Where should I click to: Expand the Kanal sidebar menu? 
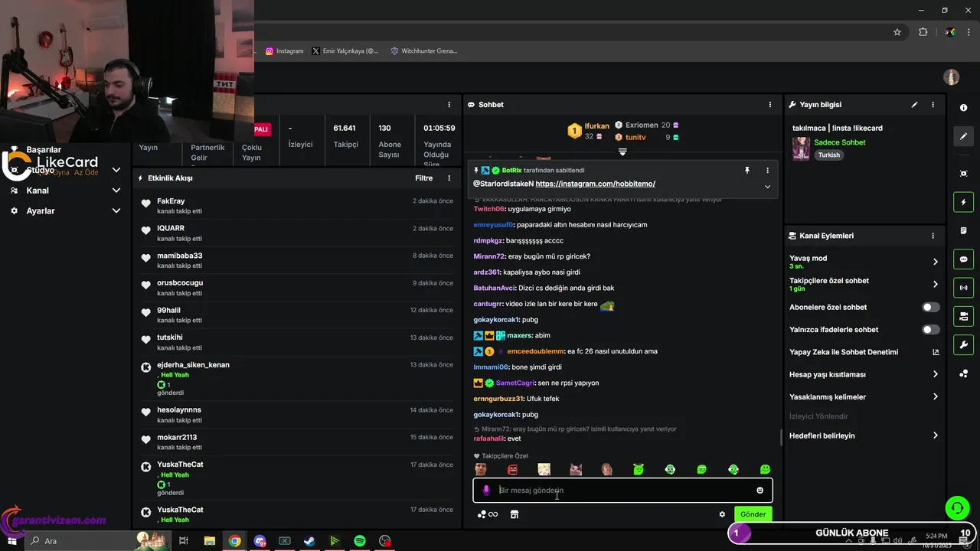(116, 191)
